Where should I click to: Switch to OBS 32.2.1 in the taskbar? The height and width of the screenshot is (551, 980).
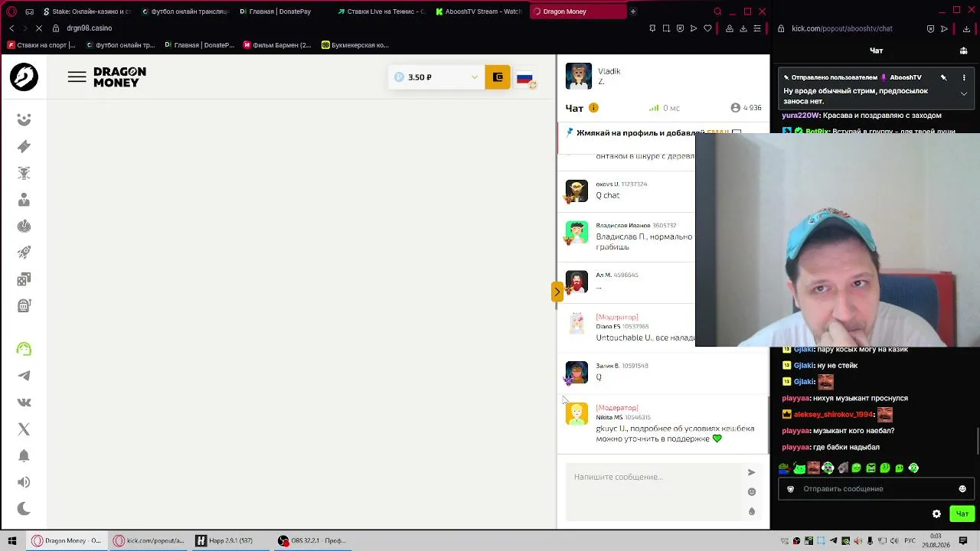(x=312, y=541)
